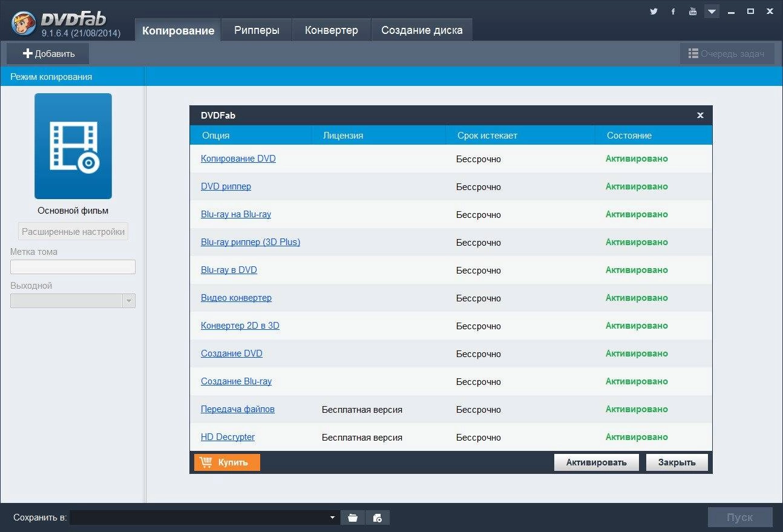Click the orange Купить buy button
Viewport: 783px width, 532px height.
pyautogui.click(x=227, y=462)
